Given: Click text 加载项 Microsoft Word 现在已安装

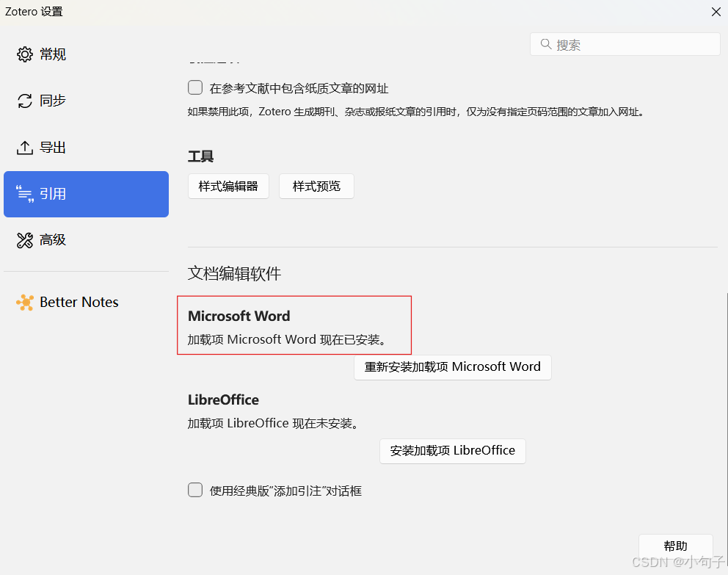Looking at the screenshot, I should tap(286, 340).
